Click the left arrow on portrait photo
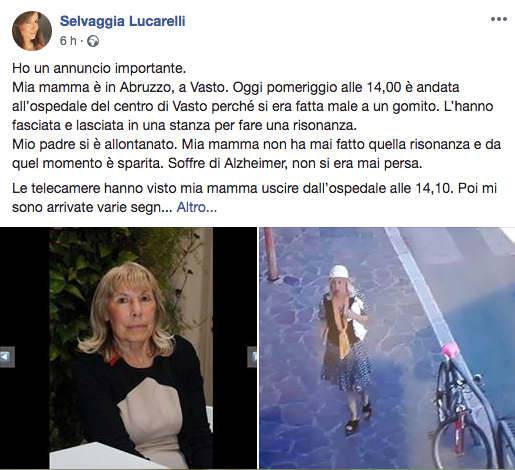 point(7,357)
